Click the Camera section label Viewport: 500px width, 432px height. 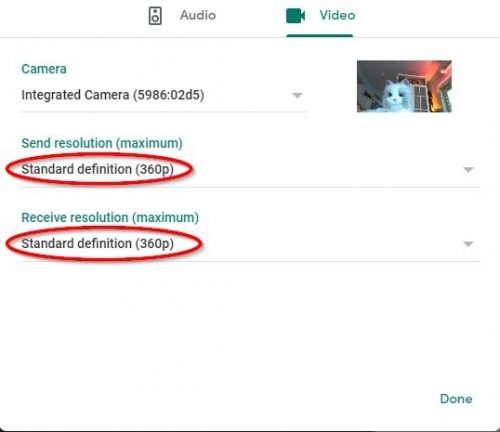[x=44, y=69]
